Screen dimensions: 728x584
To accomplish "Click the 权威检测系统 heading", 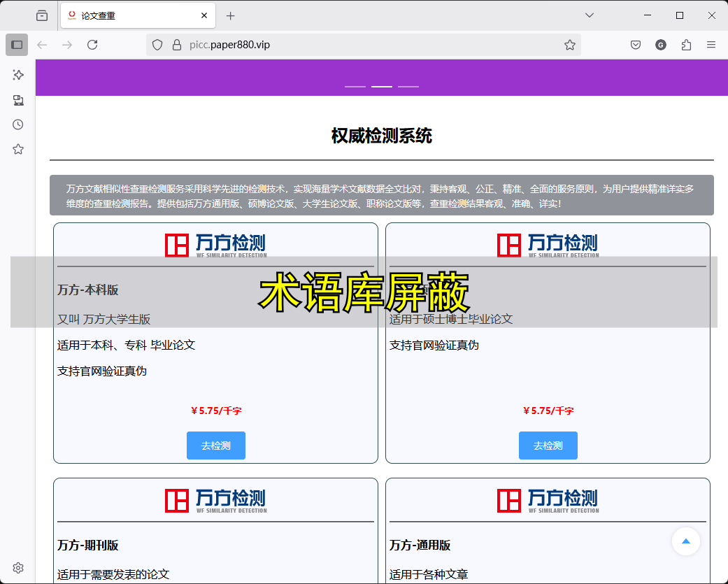I will pyautogui.click(x=382, y=136).
